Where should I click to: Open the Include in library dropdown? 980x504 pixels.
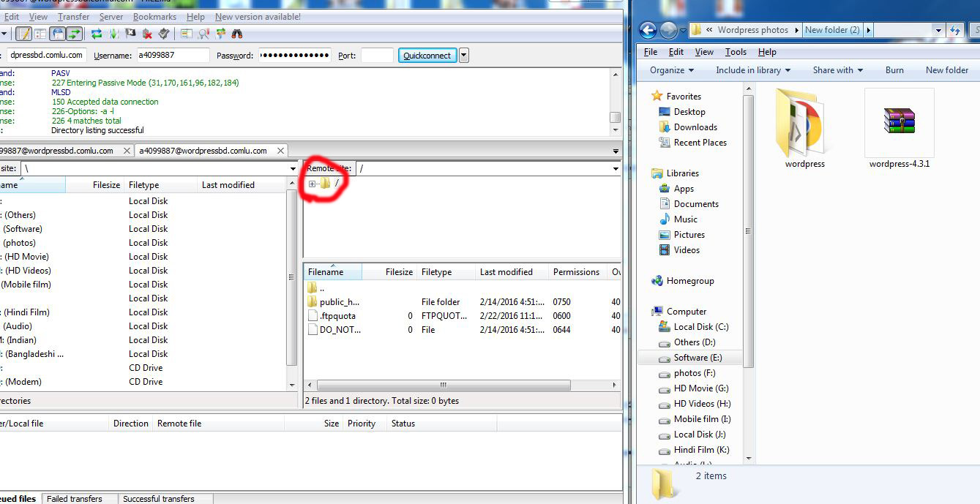point(753,70)
